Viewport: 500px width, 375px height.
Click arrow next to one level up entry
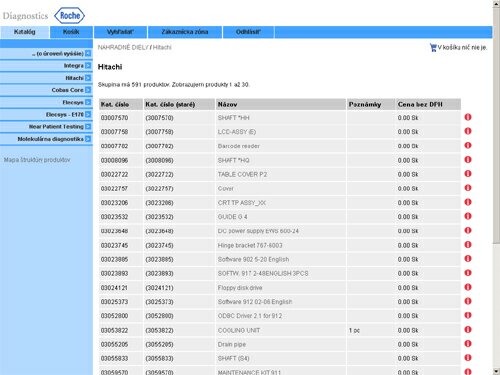(88, 53)
